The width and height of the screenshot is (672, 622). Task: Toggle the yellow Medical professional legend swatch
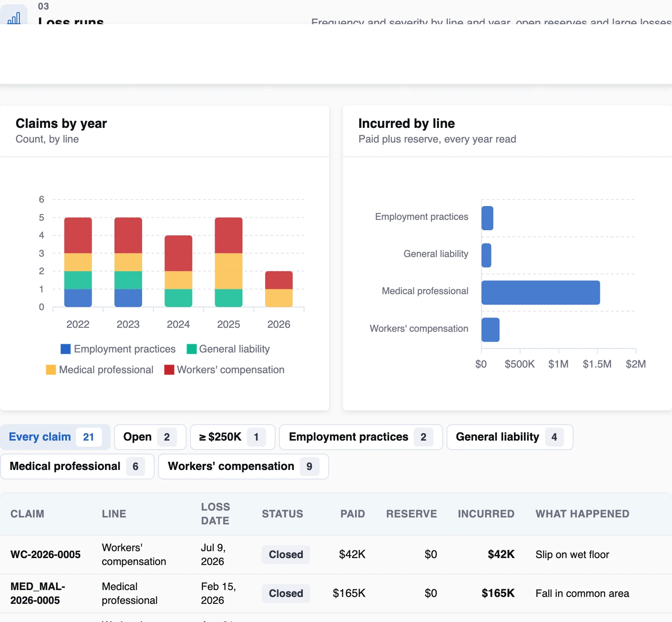pyautogui.click(x=51, y=370)
